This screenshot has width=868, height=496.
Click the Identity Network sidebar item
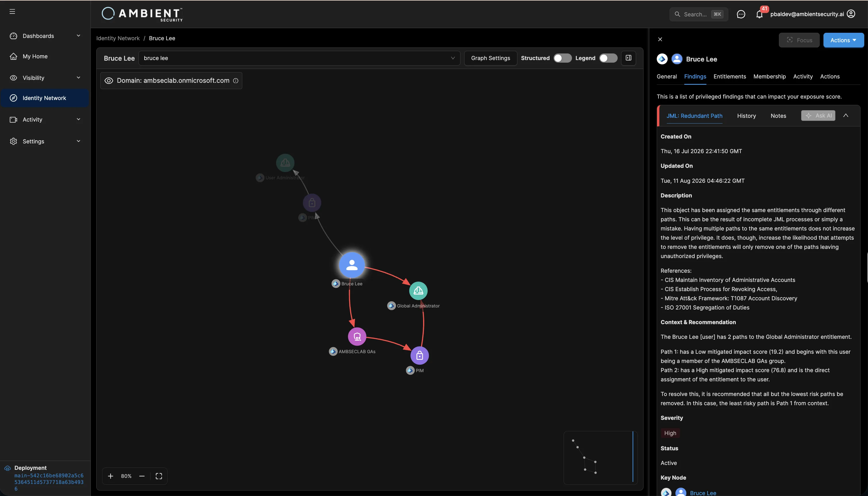tap(45, 98)
